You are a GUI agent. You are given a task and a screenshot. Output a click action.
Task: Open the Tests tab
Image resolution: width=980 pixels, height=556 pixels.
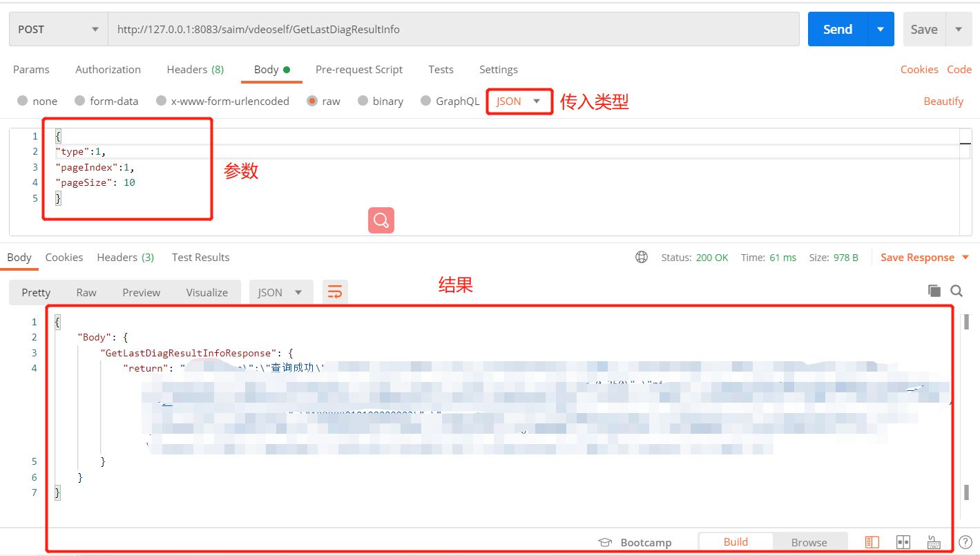[x=441, y=70]
